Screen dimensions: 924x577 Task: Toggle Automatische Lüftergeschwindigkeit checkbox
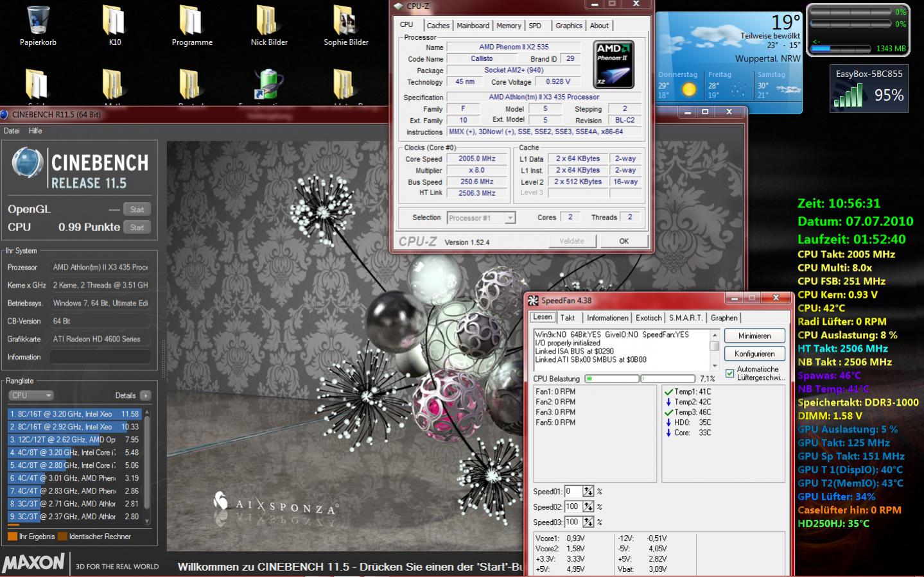pos(729,374)
